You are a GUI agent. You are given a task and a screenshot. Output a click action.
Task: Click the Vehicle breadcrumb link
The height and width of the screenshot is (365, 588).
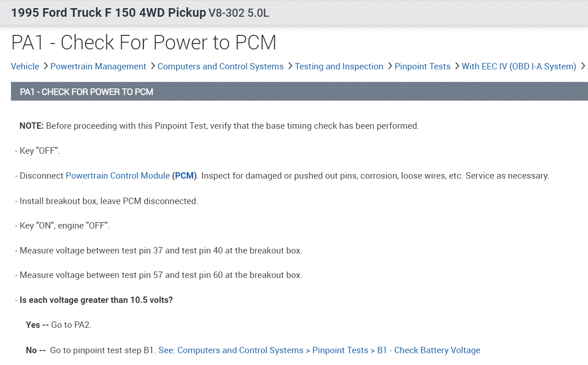[25, 67]
